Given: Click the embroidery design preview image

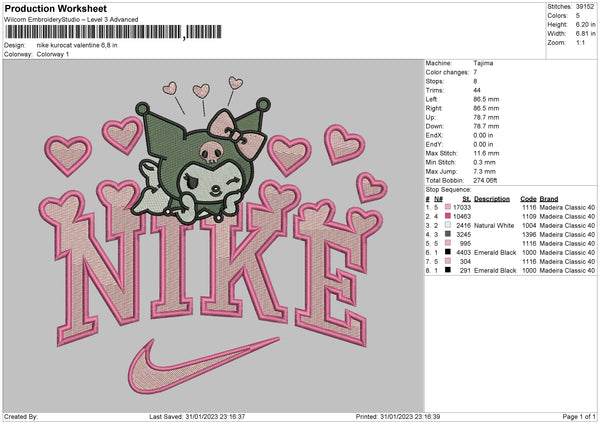Looking at the screenshot, I should point(213,235).
